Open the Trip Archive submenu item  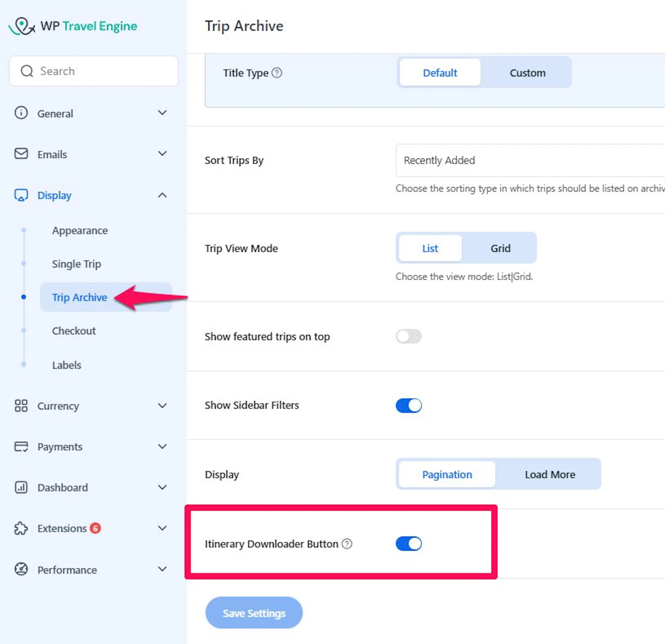click(106, 297)
